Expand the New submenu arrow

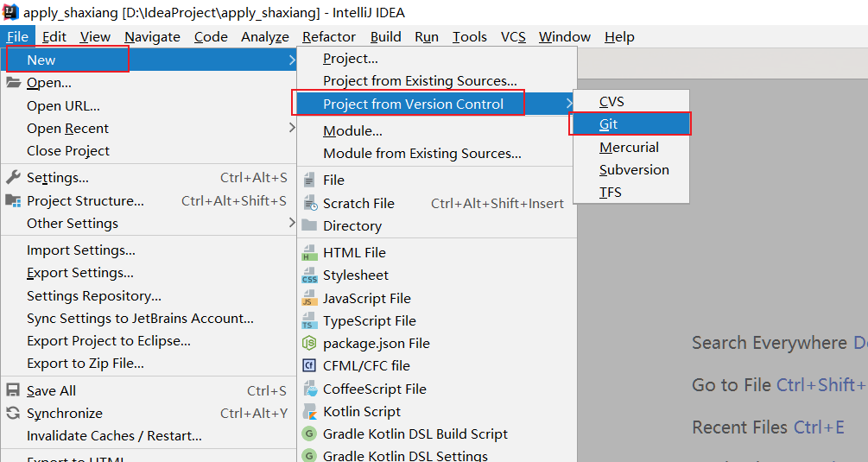pyautogui.click(x=292, y=60)
